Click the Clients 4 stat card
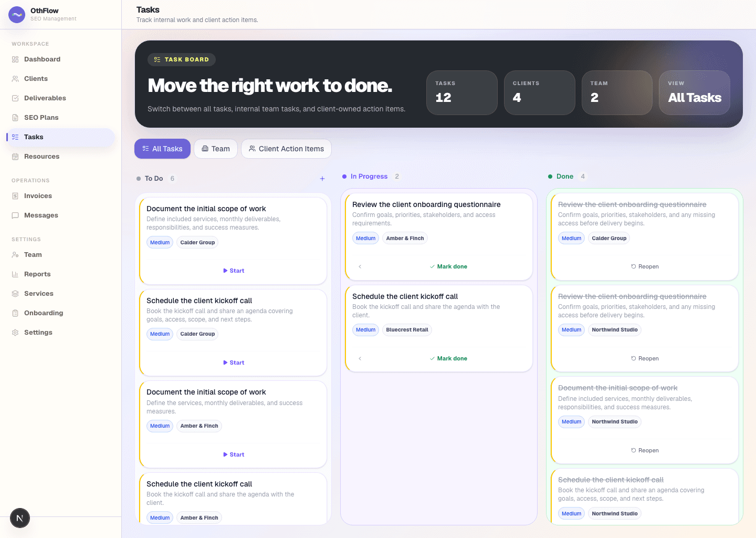756x538 pixels. point(540,92)
